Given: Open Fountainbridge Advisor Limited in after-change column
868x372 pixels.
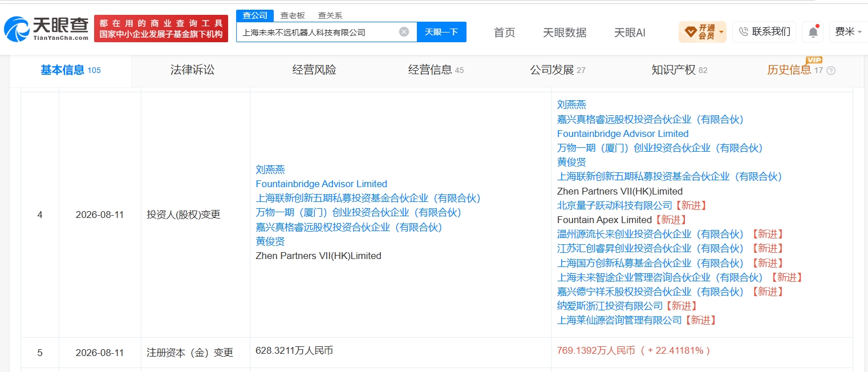Looking at the screenshot, I should coord(623,134).
